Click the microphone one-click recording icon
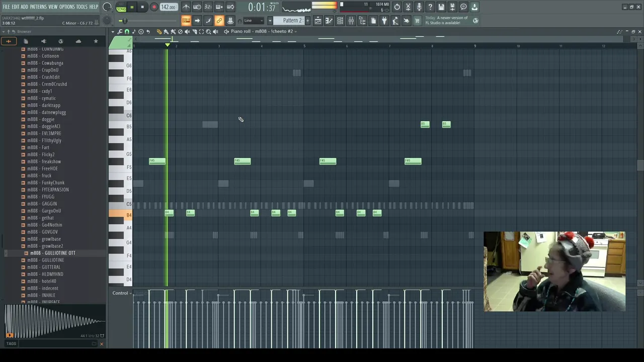 coord(419,7)
